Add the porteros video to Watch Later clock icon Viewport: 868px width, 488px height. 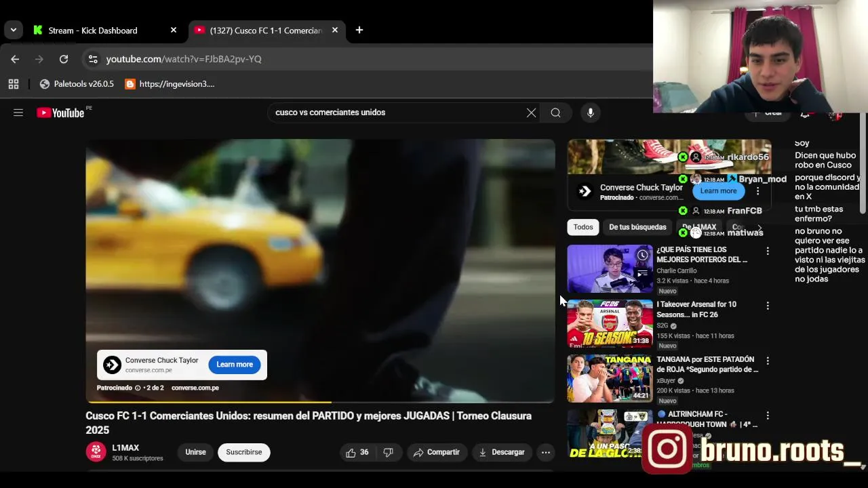pyautogui.click(x=642, y=256)
